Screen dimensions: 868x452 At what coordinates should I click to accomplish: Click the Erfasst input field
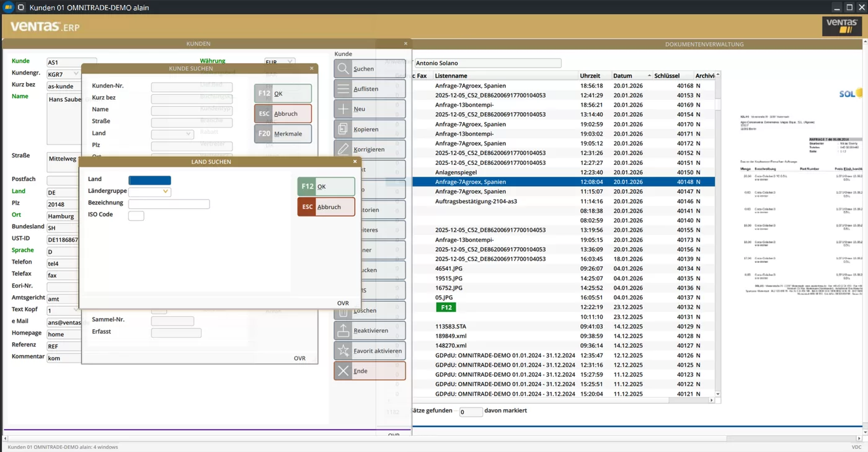click(176, 333)
